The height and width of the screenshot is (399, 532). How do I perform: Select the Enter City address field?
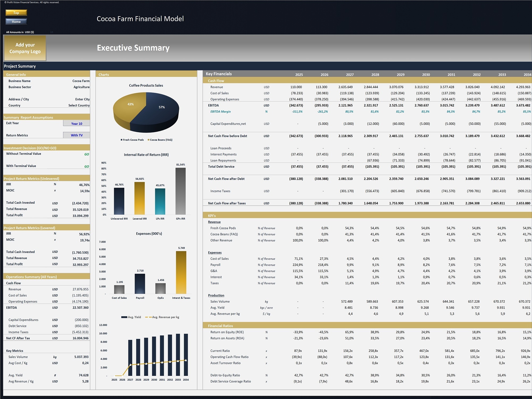[82, 99]
